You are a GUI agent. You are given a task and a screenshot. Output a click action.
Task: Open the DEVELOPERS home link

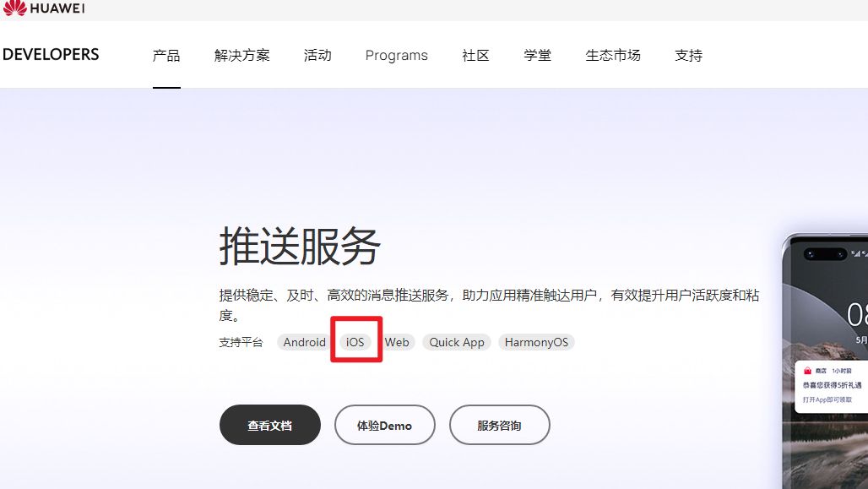coord(51,54)
